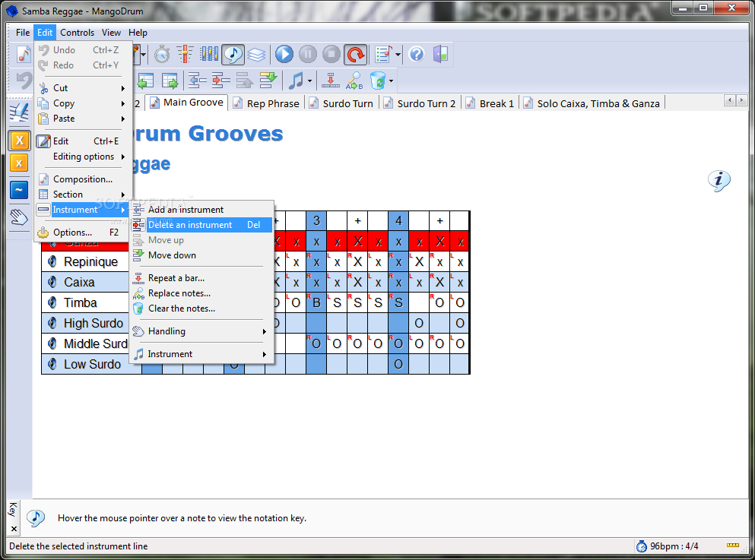Click the delete instrument toolbar icon
755x560 pixels.
point(220,81)
